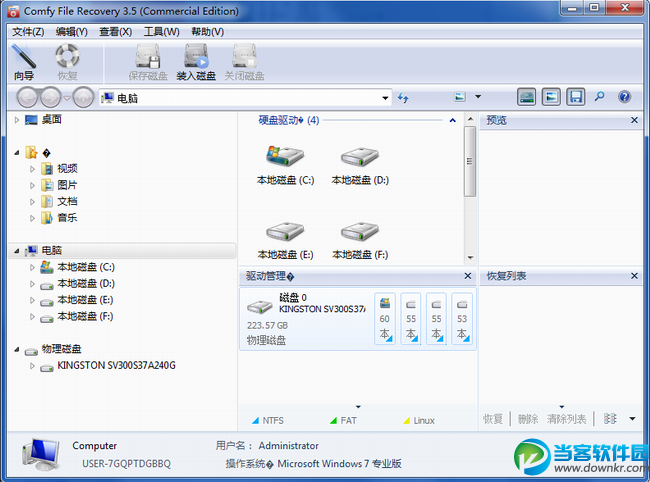Close the 恢复列表 panel
Screen dimensions: 650x482
pos(634,276)
